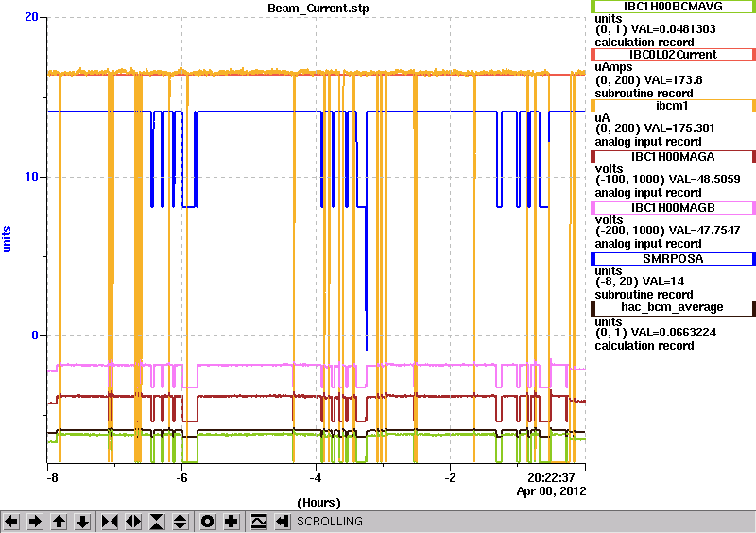Click the 20 tick label on the y-axis
The image size is (756, 533).
[31, 17]
